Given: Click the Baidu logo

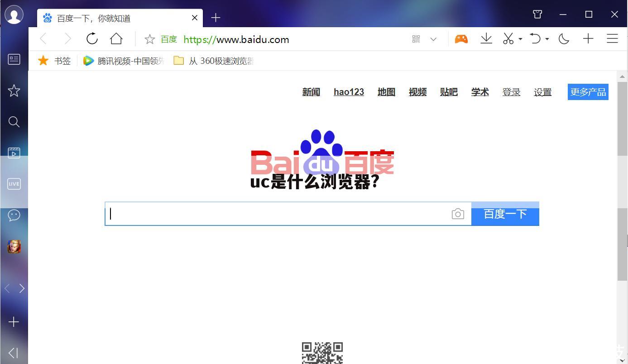Looking at the screenshot, I should tap(322, 153).
